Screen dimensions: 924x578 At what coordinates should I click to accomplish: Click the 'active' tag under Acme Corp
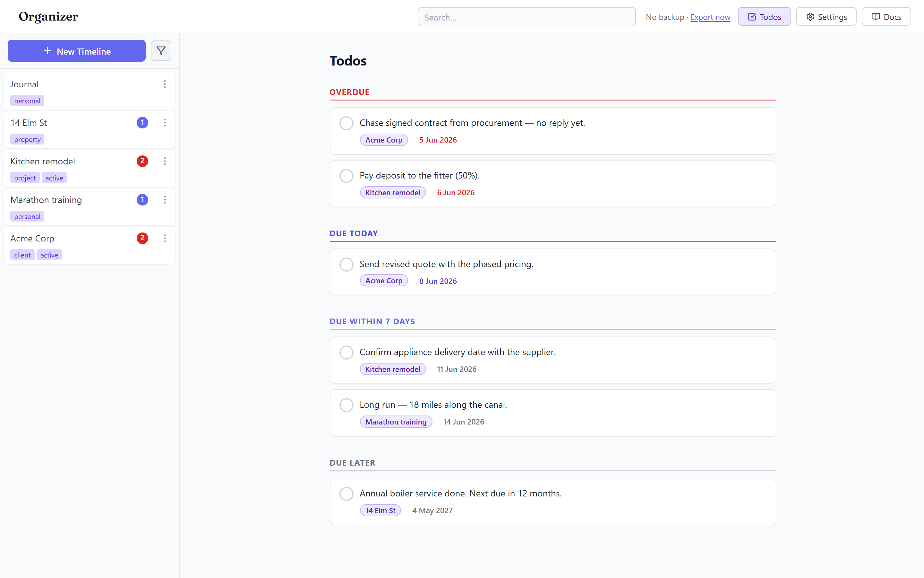click(x=49, y=255)
